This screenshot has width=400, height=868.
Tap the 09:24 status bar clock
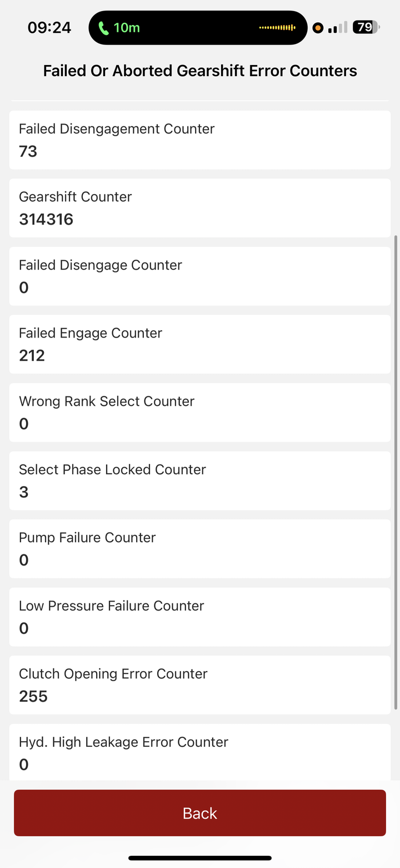point(49,28)
